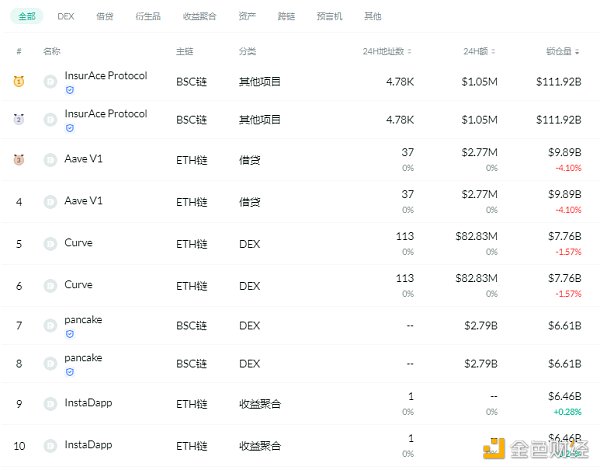This screenshot has width=600, height=470.
Task: Click -4.10% in the rank 4 row
Action: 569,210
